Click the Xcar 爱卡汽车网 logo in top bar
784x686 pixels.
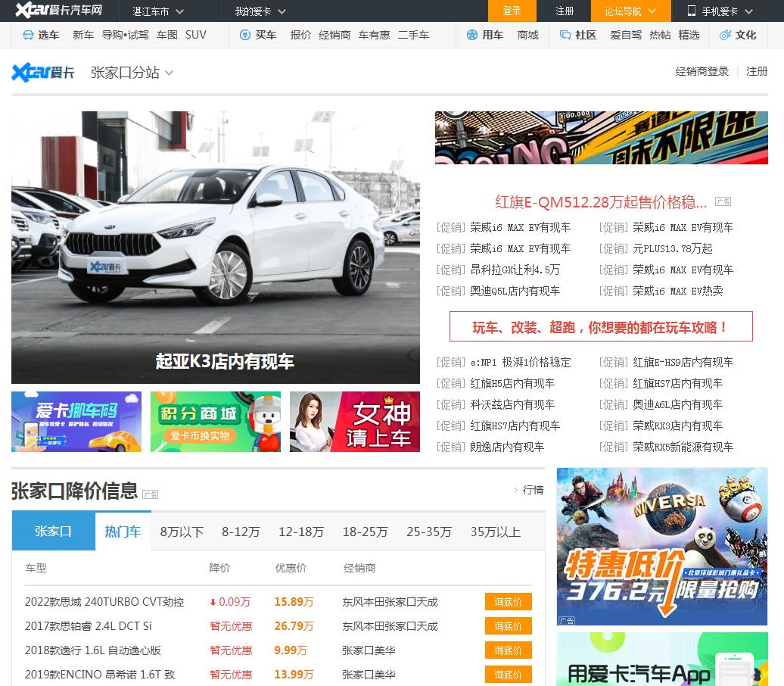pos(58,10)
